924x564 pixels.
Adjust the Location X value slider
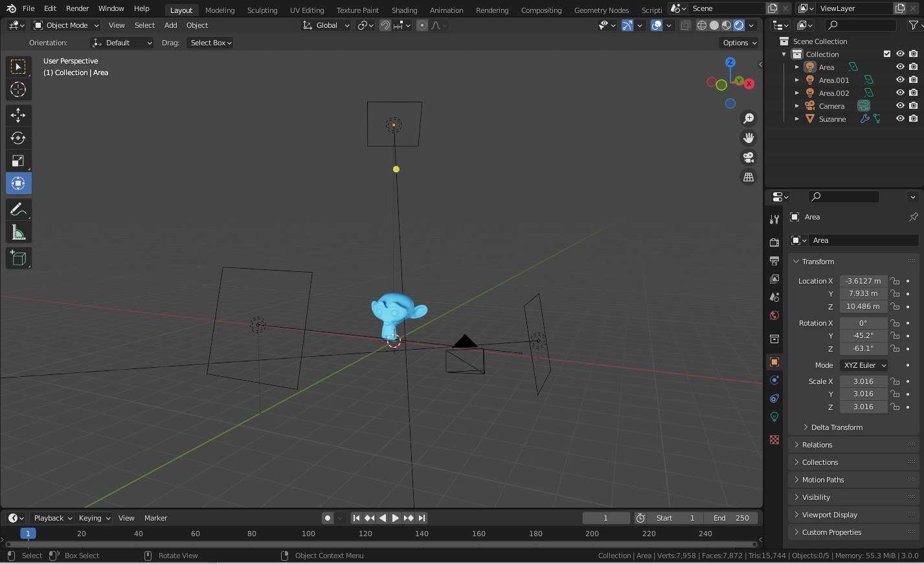[x=863, y=280]
